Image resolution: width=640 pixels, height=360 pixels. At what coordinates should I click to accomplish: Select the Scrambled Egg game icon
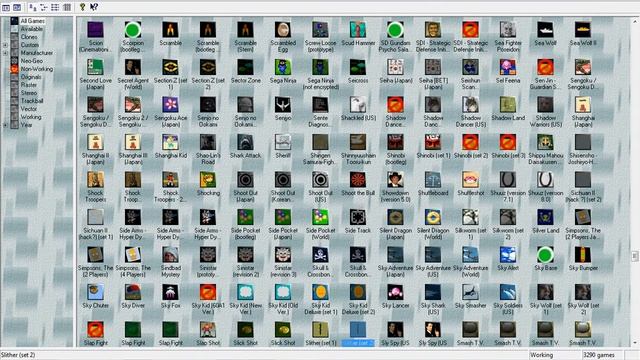[283, 30]
